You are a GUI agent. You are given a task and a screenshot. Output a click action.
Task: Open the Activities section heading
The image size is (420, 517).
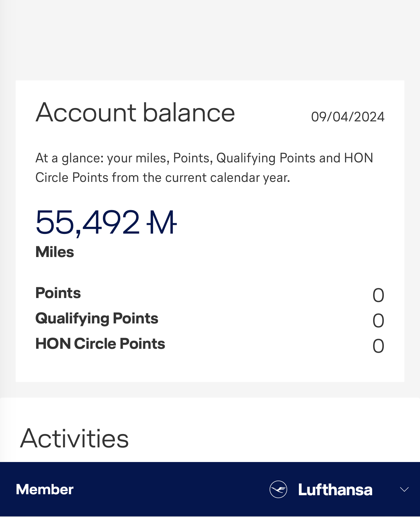click(75, 438)
